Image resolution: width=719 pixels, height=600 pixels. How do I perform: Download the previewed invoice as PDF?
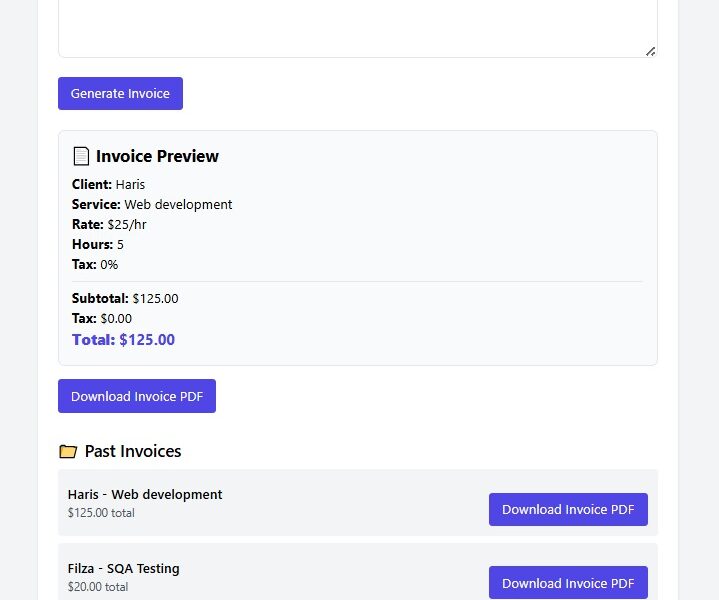click(137, 396)
